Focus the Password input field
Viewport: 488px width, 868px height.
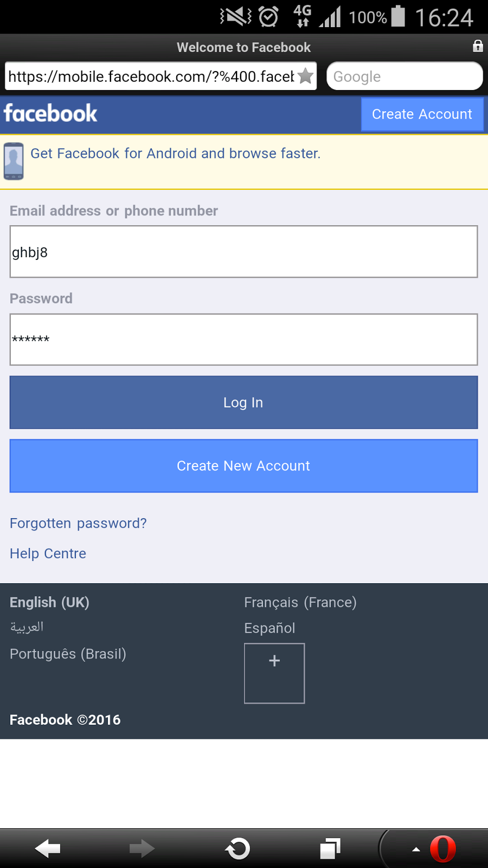click(x=243, y=340)
